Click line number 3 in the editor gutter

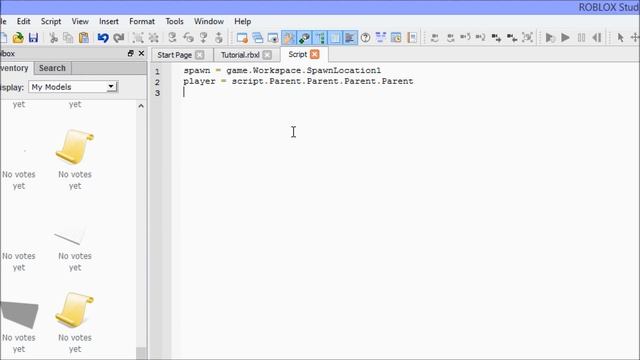[157, 93]
